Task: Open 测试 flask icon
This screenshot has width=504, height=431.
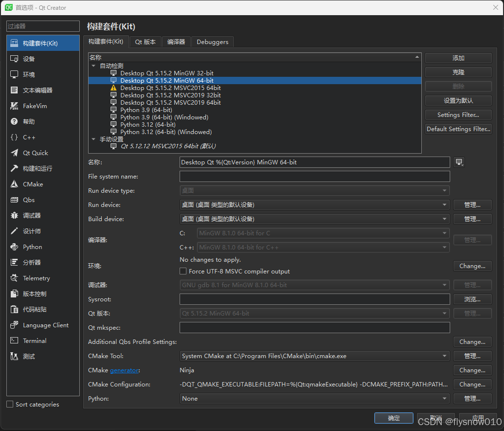Action: [14, 357]
